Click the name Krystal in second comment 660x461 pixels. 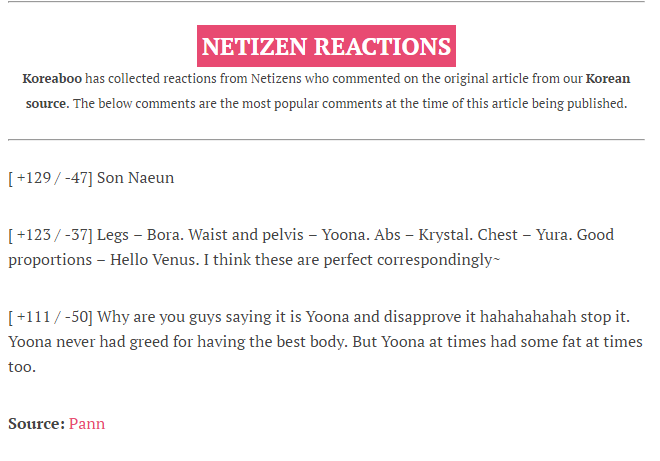coord(445,234)
